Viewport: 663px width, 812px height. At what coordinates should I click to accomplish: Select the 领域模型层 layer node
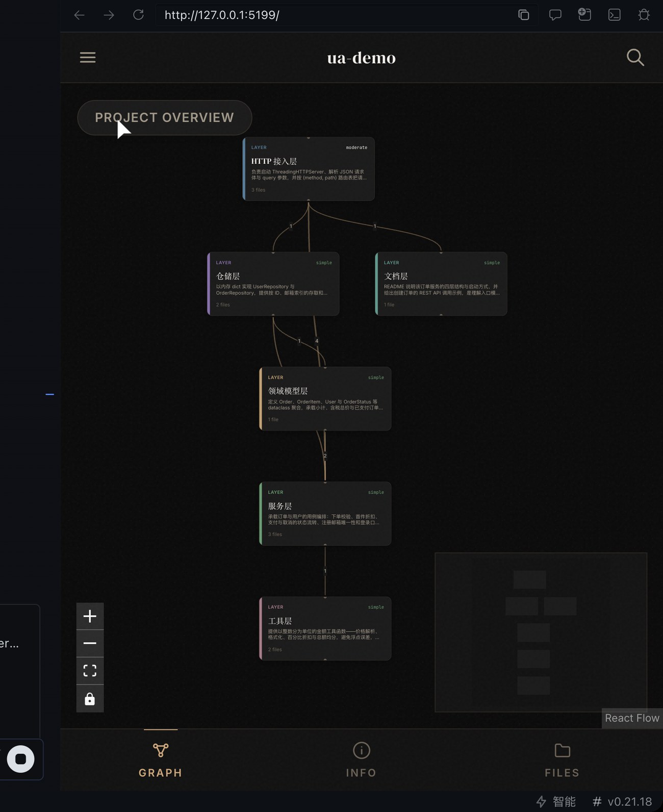[325, 398]
